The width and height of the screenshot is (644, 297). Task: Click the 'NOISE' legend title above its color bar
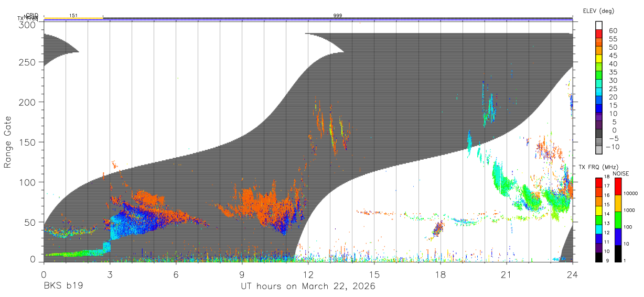(621, 173)
